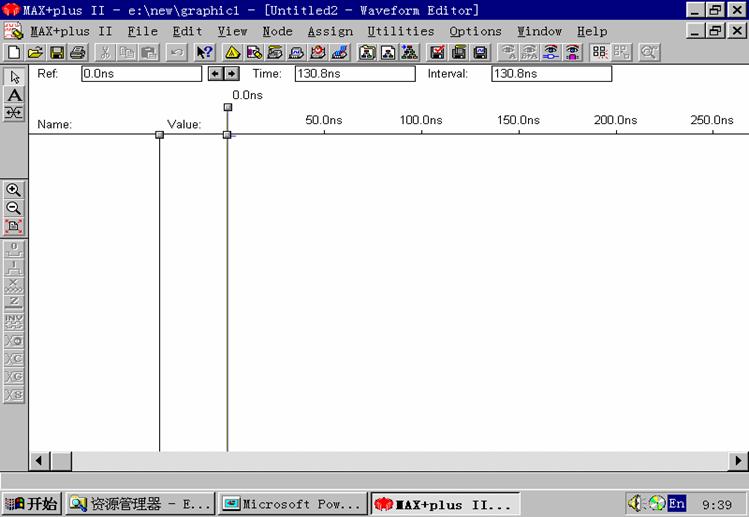Image resolution: width=749 pixels, height=517 pixels.
Task: Open the Simulator toolbar icon
Action: tap(297, 52)
